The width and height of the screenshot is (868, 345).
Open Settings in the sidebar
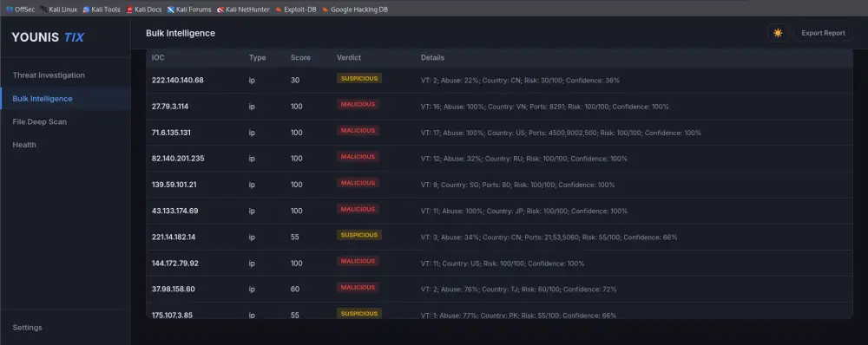[28, 328]
